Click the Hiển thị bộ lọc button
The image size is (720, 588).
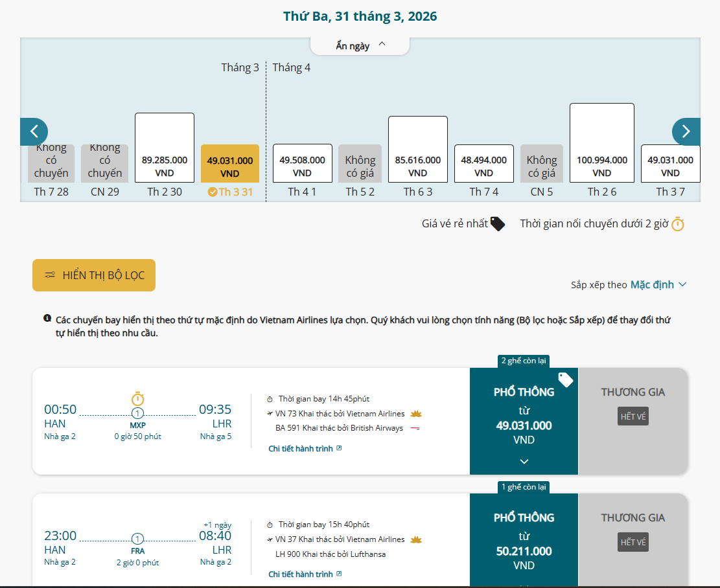[x=94, y=275]
